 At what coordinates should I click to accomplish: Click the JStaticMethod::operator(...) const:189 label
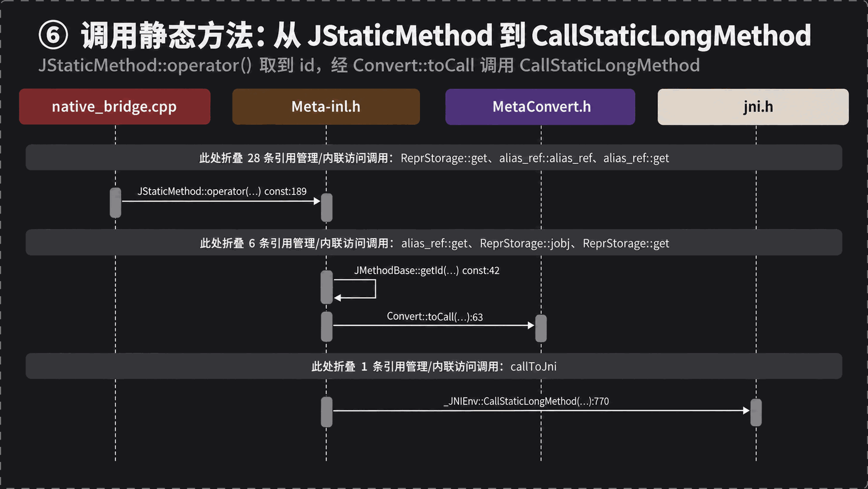click(222, 191)
